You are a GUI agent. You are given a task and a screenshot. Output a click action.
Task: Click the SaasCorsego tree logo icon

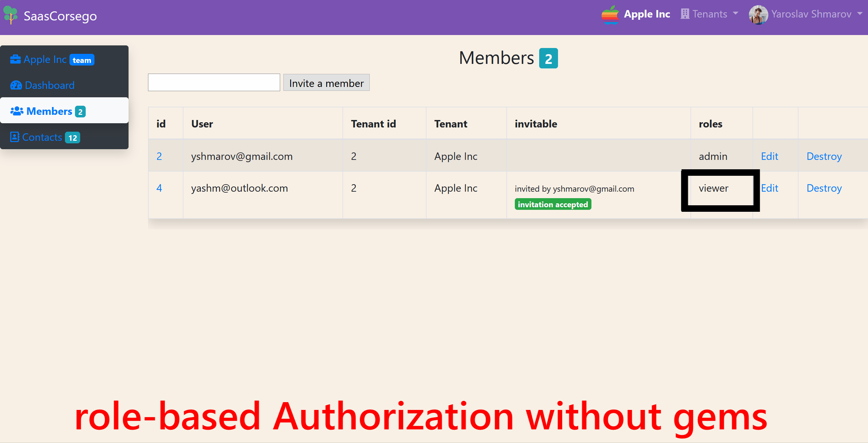click(x=10, y=15)
